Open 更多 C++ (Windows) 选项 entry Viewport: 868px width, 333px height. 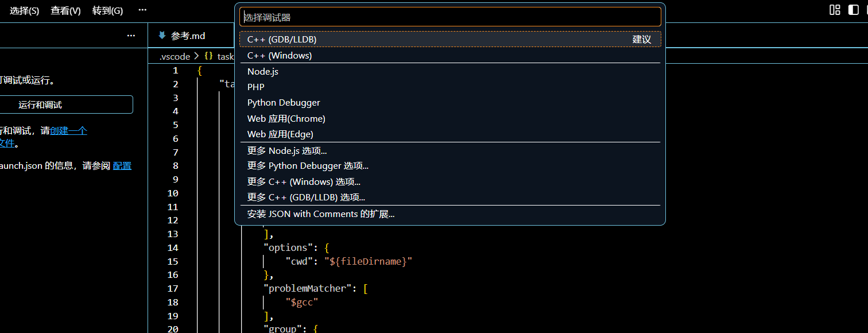(x=450, y=181)
